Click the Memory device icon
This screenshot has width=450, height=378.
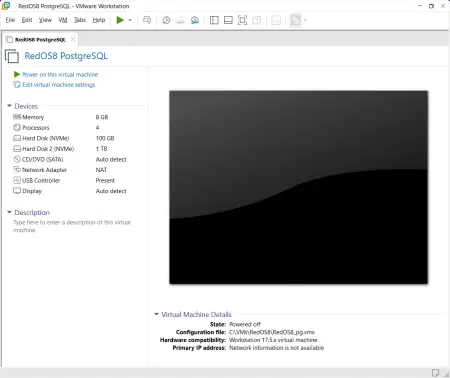pos(17,117)
